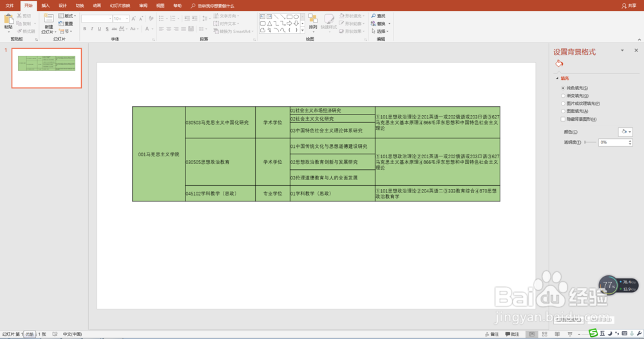Select 渐变填充 (Gradient fill) radio button
Screen dimensions: 644x339
pyautogui.click(x=563, y=96)
